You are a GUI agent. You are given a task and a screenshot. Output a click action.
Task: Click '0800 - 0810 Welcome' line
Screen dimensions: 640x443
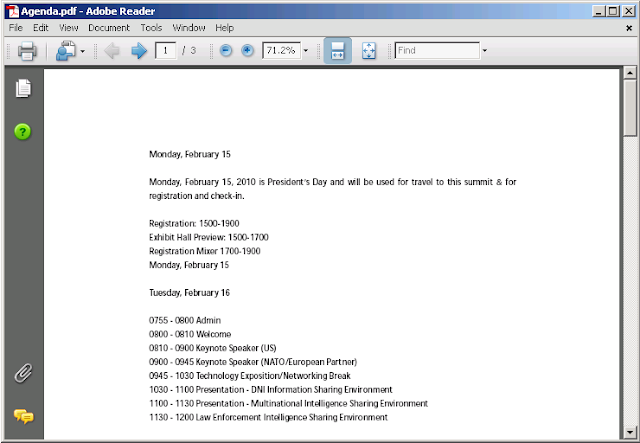pos(190,334)
